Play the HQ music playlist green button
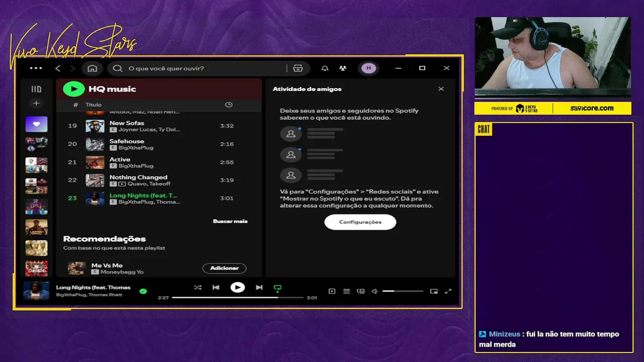This screenshot has height=362, width=644. [74, 89]
